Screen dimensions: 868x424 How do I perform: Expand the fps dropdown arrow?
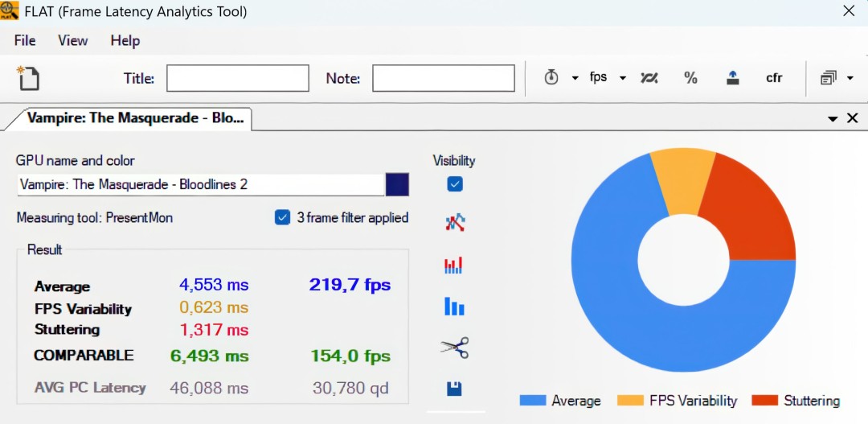pyautogui.click(x=623, y=79)
